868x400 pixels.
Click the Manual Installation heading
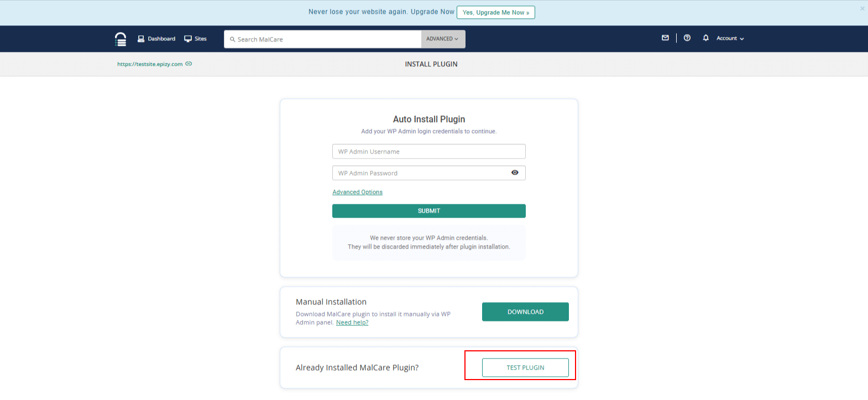(331, 302)
